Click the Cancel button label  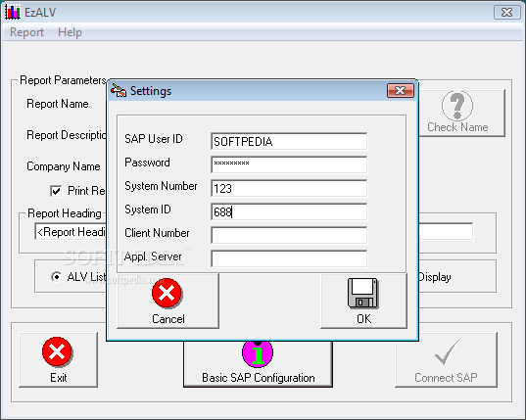coord(168,319)
